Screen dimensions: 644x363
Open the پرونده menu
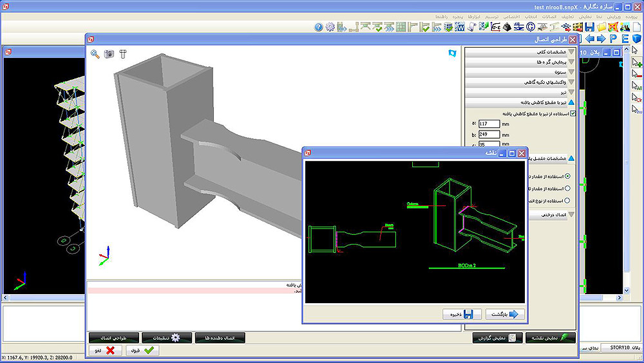point(631,17)
